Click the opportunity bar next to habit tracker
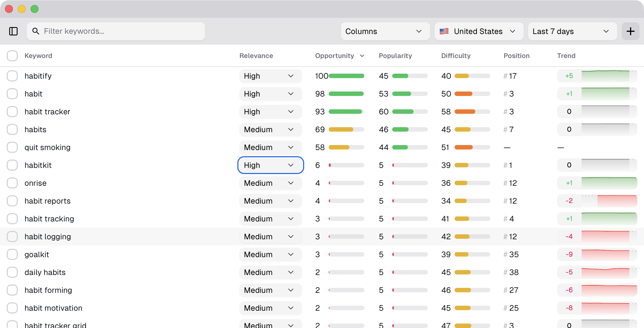This screenshot has height=328, width=644. (x=346, y=112)
